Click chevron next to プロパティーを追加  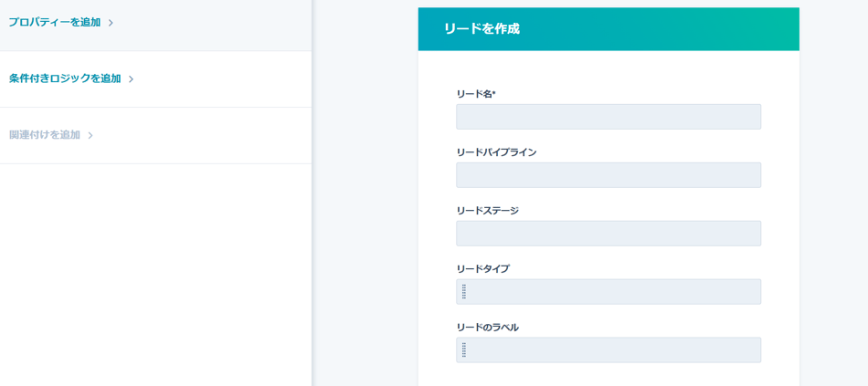click(x=111, y=23)
